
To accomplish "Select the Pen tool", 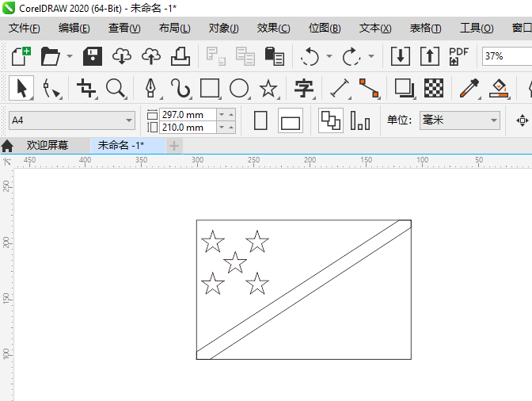I will click(151, 88).
